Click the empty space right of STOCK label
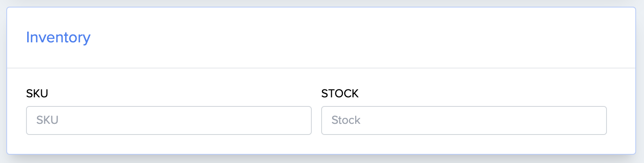 tap(474, 94)
